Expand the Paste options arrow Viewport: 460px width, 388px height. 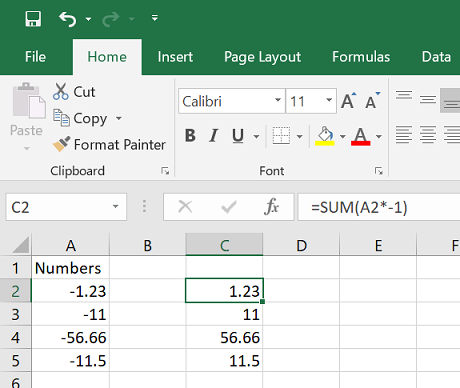click(27, 148)
